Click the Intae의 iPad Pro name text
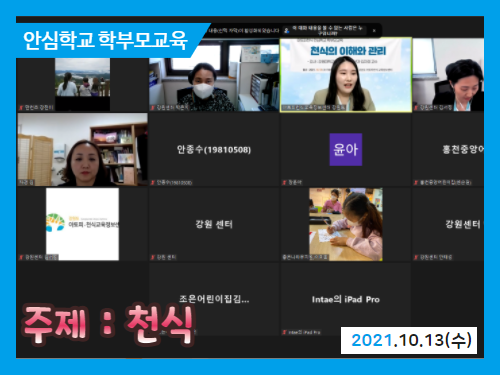The width and height of the screenshot is (500, 375). (x=346, y=299)
